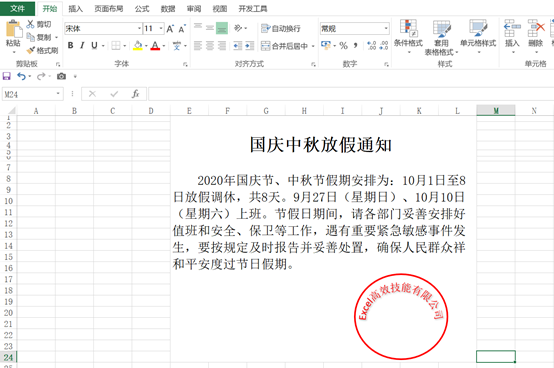Open Conditional Formatting (条件格式)
This screenshot has height=368, width=554.
coord(408,37)
